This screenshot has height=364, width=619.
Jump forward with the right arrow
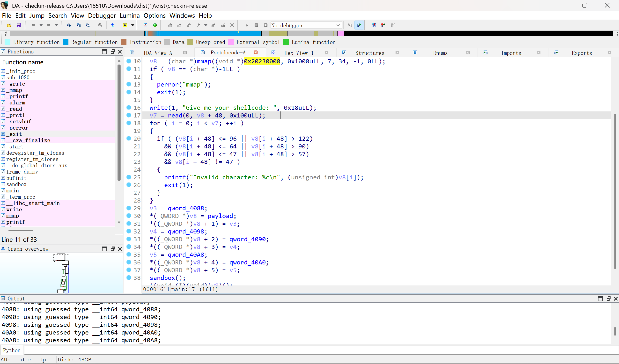[x=49, y=25]
